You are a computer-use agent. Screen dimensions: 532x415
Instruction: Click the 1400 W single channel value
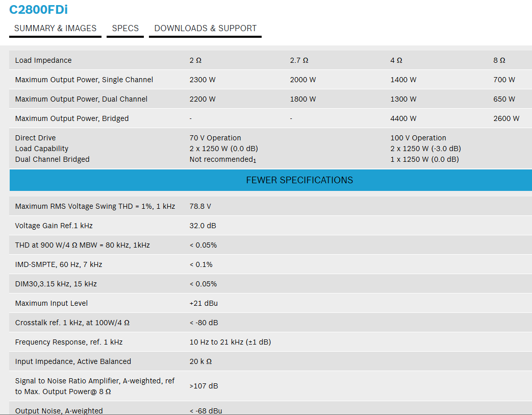click(403, 80)
